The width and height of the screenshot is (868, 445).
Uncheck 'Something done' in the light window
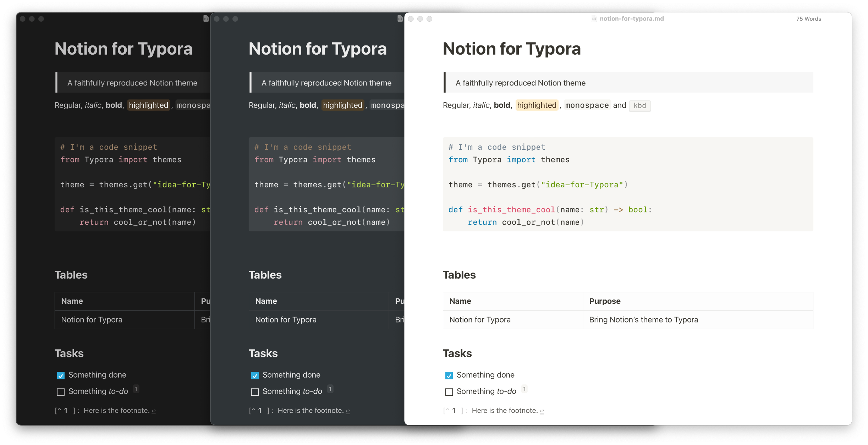pyautogui.click(x=449, y=375)
